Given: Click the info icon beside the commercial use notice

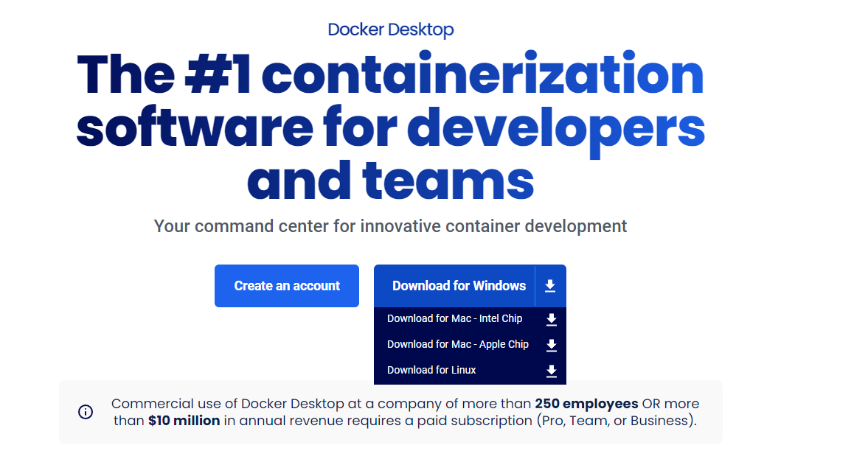Looking at the screenshot, I should [x=86, y=412].
